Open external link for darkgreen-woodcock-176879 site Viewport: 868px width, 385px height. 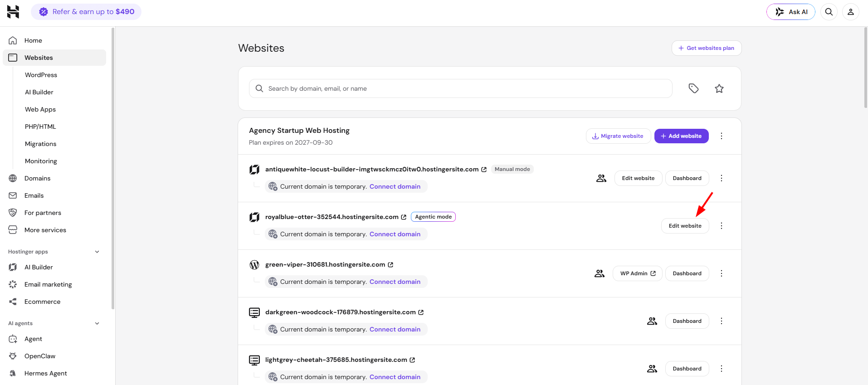[x=421, y=312]
